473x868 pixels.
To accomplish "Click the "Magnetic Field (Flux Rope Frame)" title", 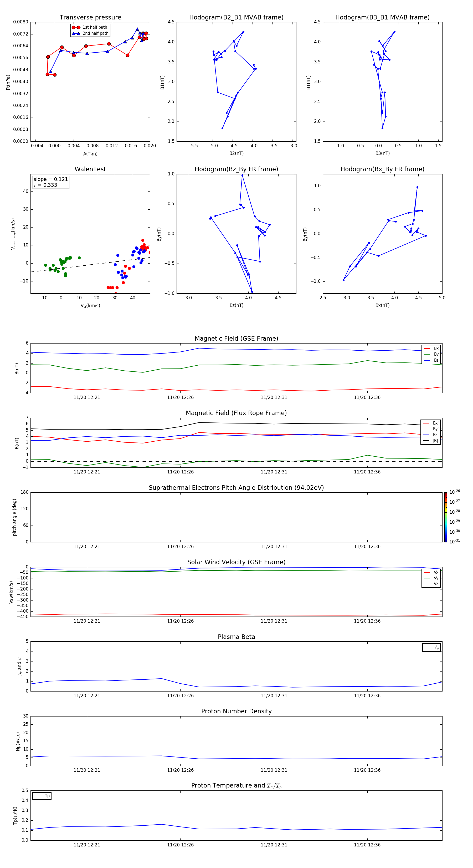I will click(236, 413).
